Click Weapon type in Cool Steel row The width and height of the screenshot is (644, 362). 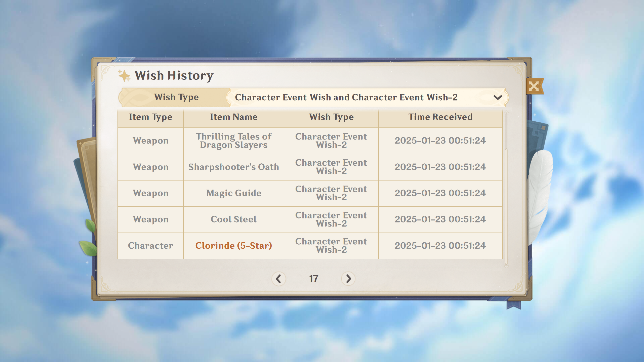pos(150,219)
